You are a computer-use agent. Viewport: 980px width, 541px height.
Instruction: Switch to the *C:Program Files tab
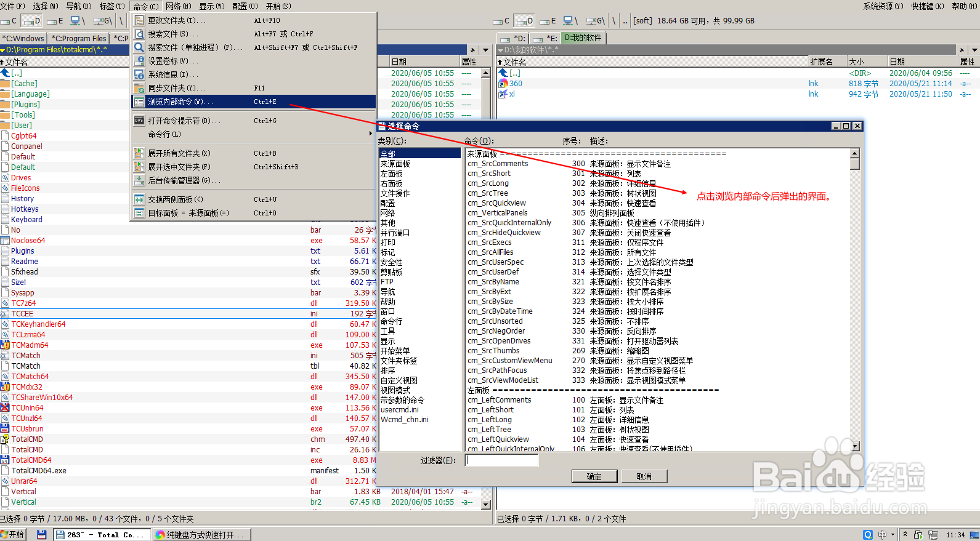coord(79,38)
